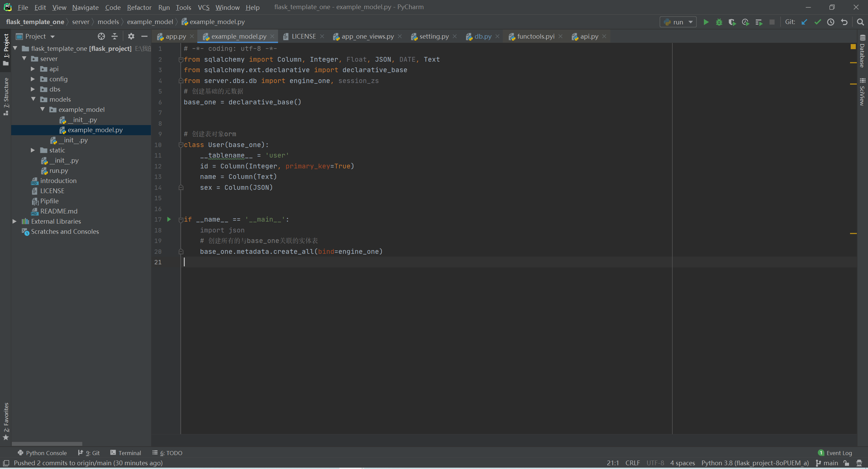Image resolution: width=868 pixels, height=469 pixels.
Task: Click the green Run button in toolbar
Action: coord(706,22)
